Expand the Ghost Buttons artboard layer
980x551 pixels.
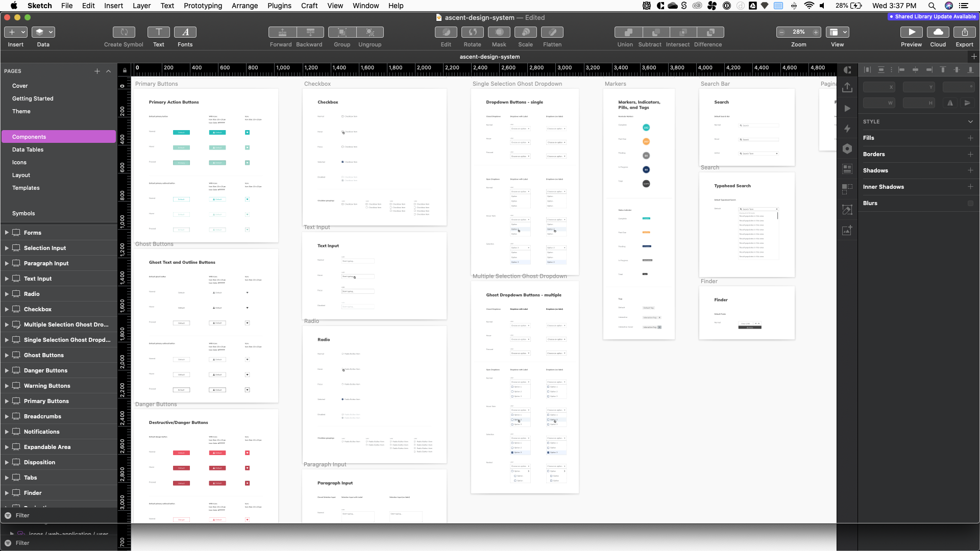(x=7, y=355)
